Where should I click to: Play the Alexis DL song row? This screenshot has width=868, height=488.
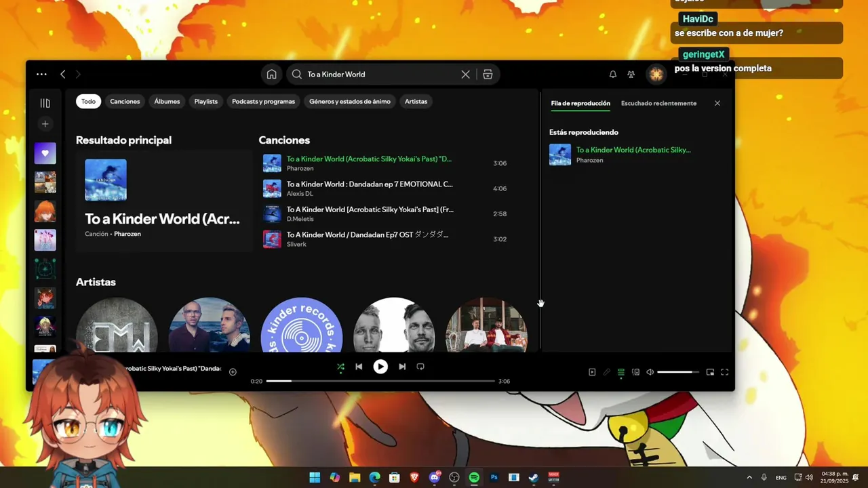[387, 188]
